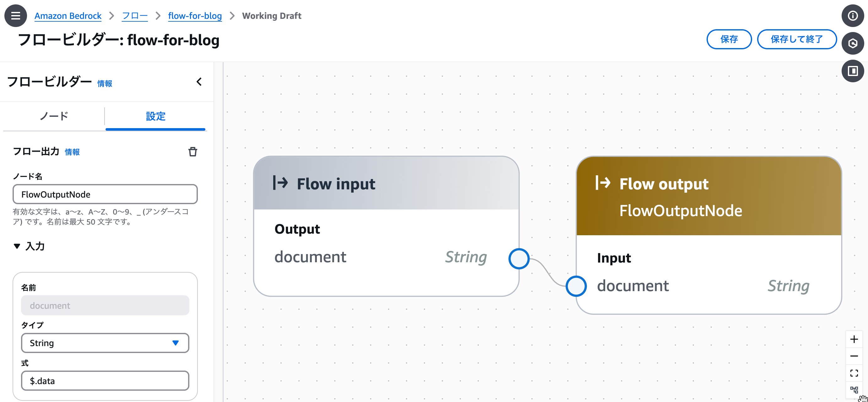Select the Flow input output connector circle

pyautogui.click(x=519, y=258)
